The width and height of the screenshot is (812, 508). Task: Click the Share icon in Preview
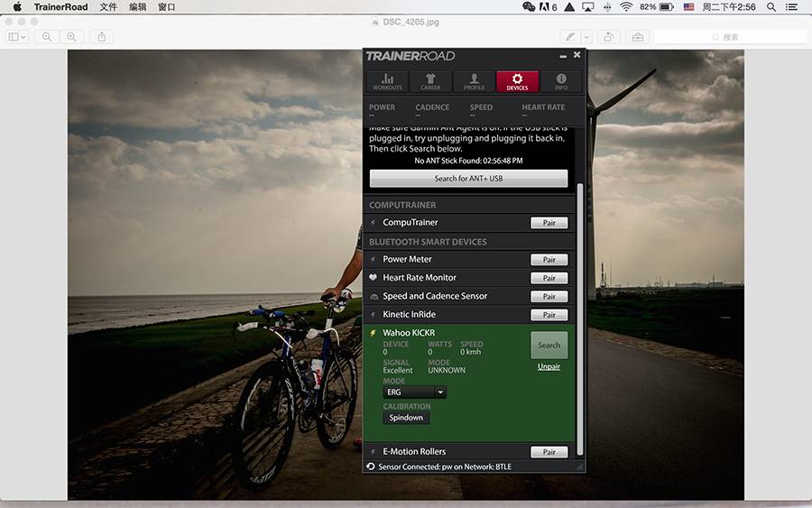101,37
